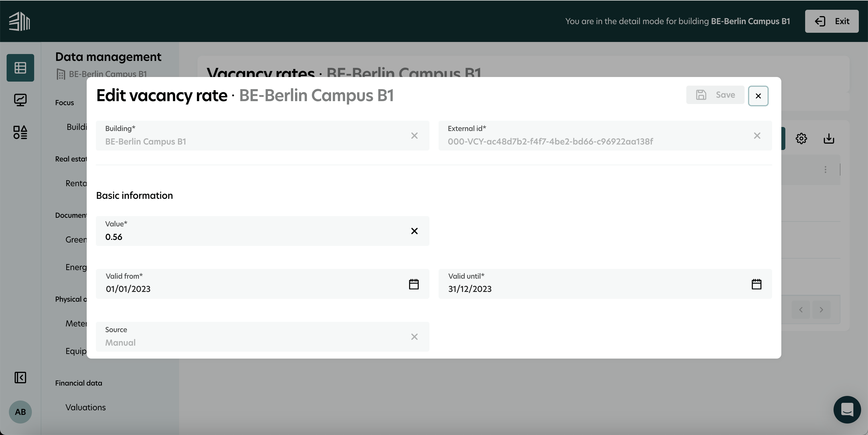Click the Save button in the dialog

tap(715, 95)
